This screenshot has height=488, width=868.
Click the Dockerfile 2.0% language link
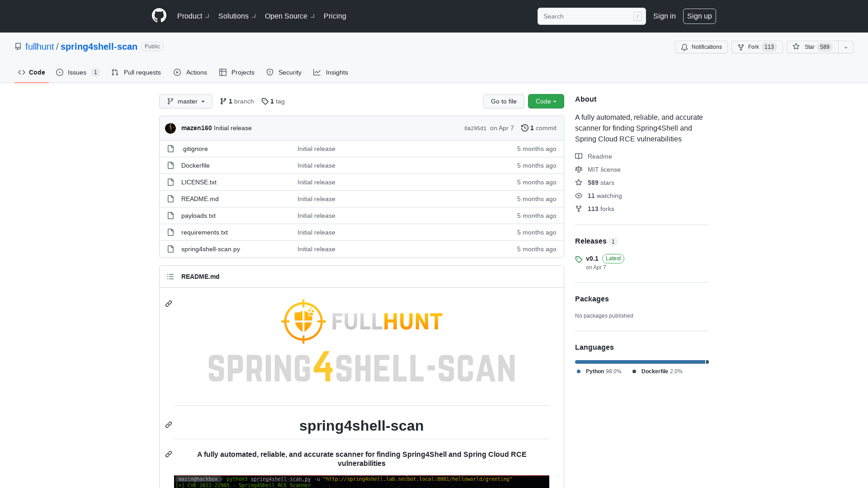point(657,371)
